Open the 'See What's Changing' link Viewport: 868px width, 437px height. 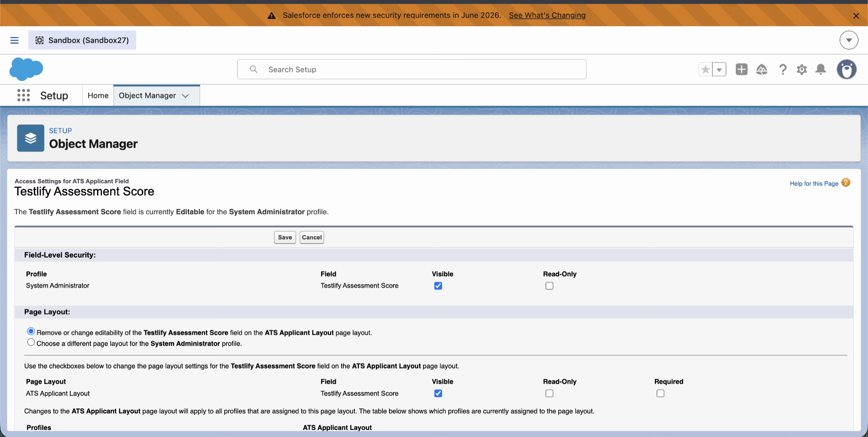click(x=547, y=15)
